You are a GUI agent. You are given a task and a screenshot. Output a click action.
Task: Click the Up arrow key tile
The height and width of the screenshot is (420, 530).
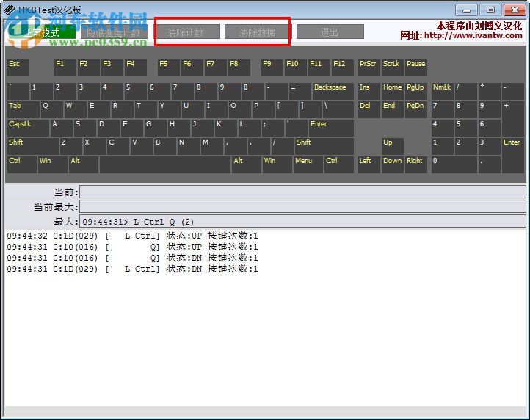393,146
